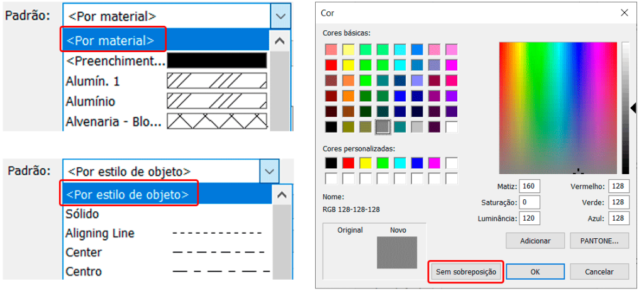The height and width of the screenshot is (291, 644).
Task: Select pure blue swatch in basic colors
Action: click(400, 96)
